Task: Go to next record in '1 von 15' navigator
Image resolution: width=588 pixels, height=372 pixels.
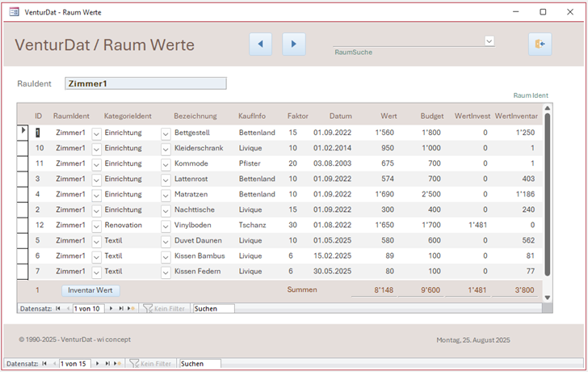Action: tap(98, 364)
